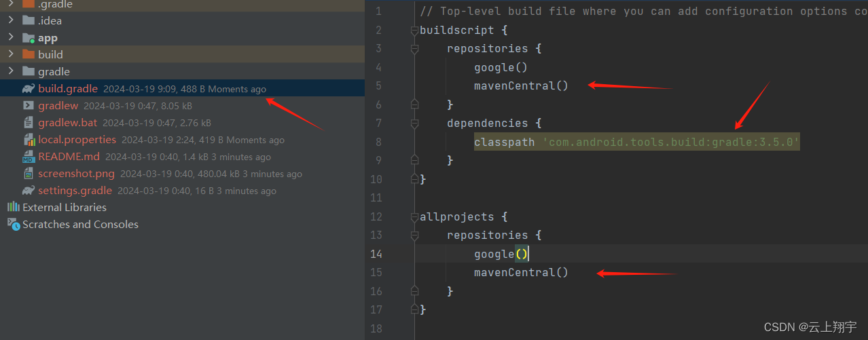The height and width of the screenshot is (340, 868).
Task: Fold the repositories block on line 3
Action: click(x=414, y=48)
